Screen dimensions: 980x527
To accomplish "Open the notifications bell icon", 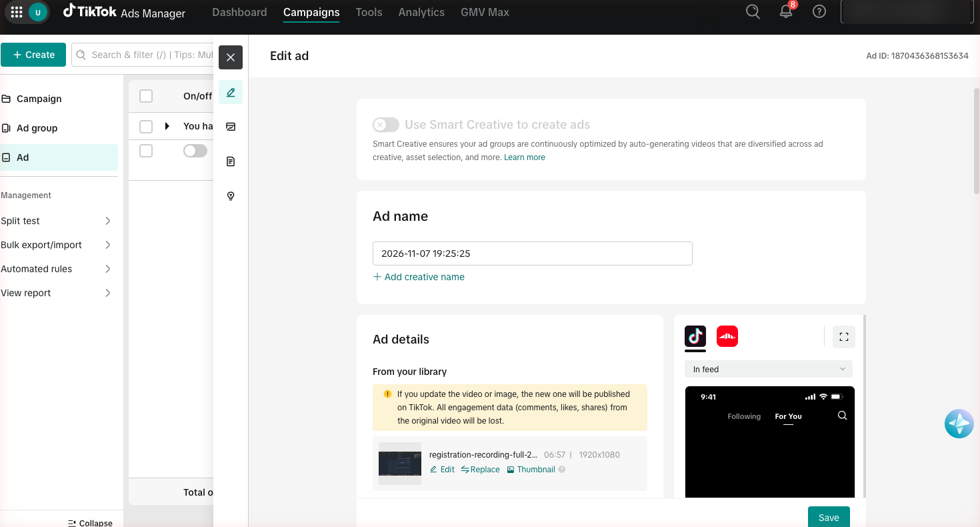I will point(786,12).
